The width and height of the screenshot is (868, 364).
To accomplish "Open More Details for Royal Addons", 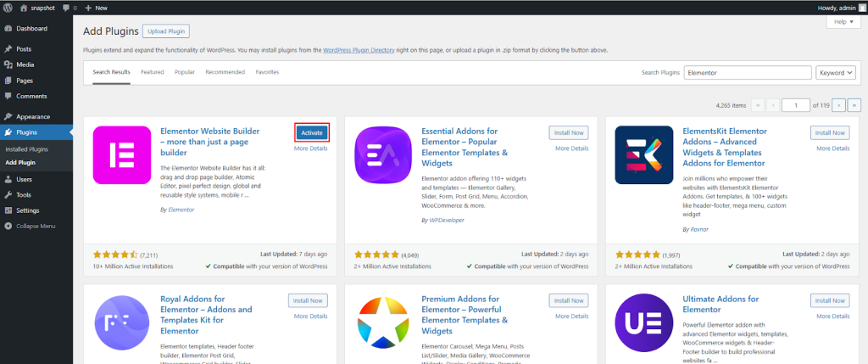I will (x=310, y=316).
